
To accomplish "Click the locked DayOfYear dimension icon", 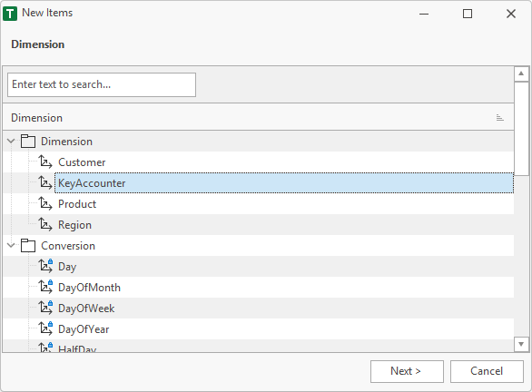I will point(45,328).
